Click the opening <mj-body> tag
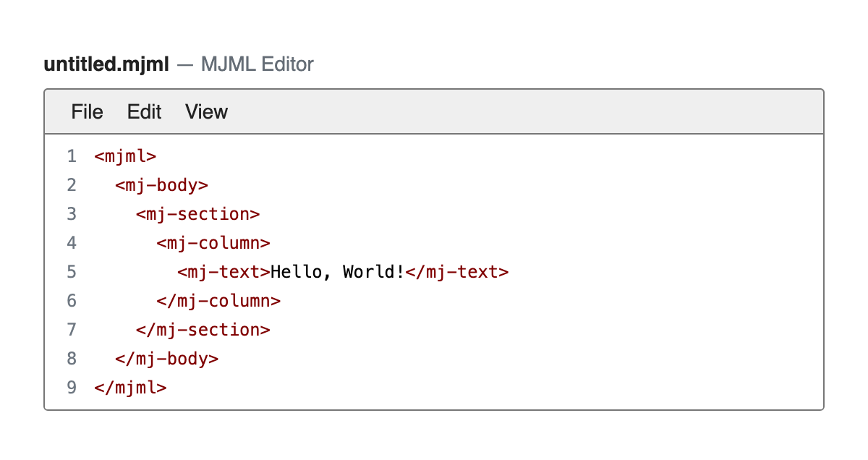 (x=161, y=185)
